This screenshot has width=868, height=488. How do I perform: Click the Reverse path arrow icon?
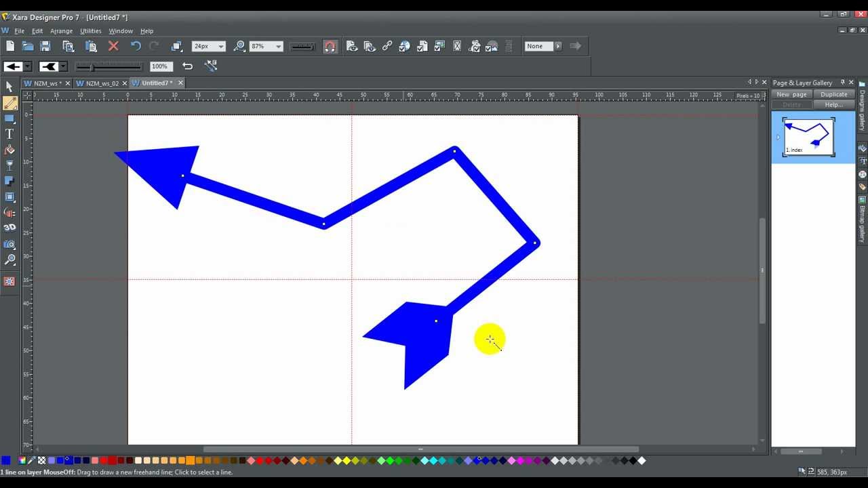188,66
